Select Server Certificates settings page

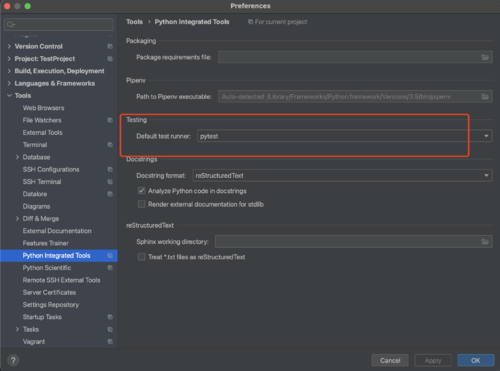[49, 292]
